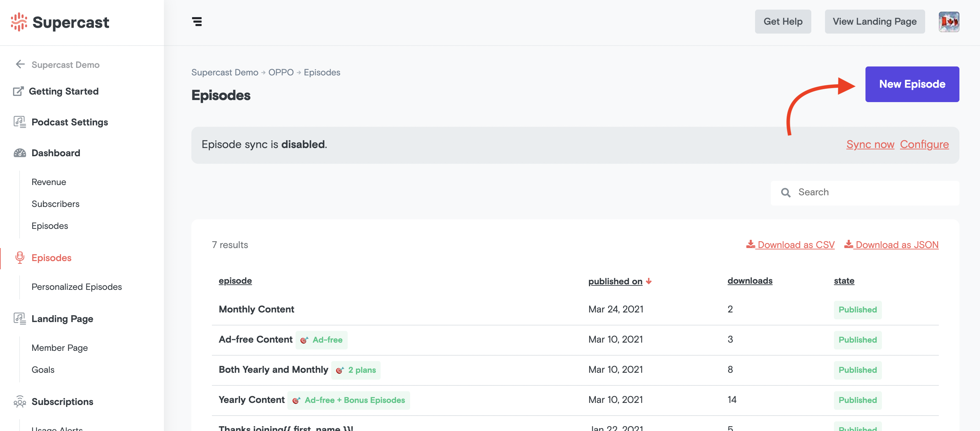Click the hamburger menu collapse icon

coord(197,22)
